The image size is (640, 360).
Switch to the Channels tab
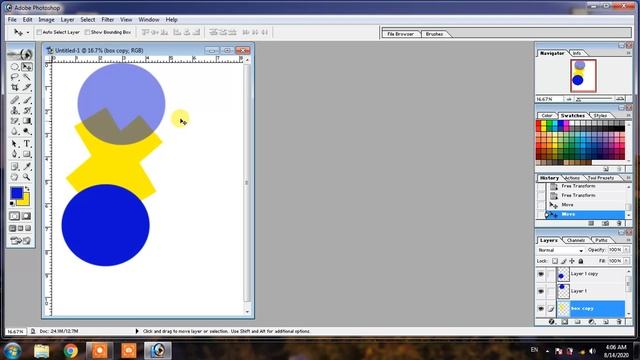(x=576, y=240)
